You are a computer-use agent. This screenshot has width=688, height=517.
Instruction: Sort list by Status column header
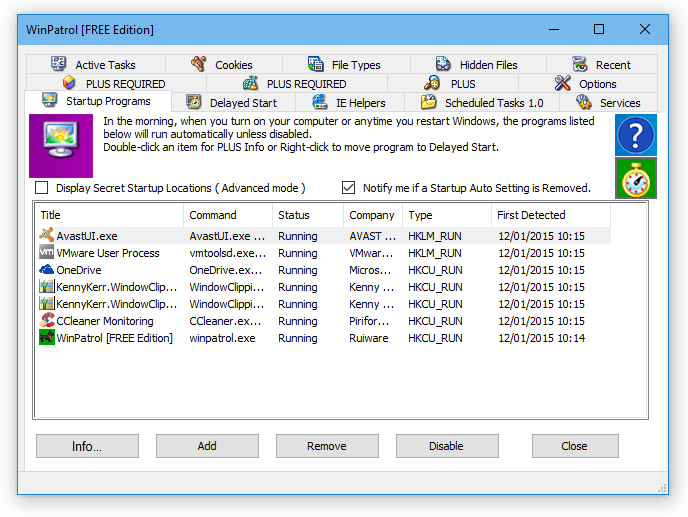coord(308,215)
